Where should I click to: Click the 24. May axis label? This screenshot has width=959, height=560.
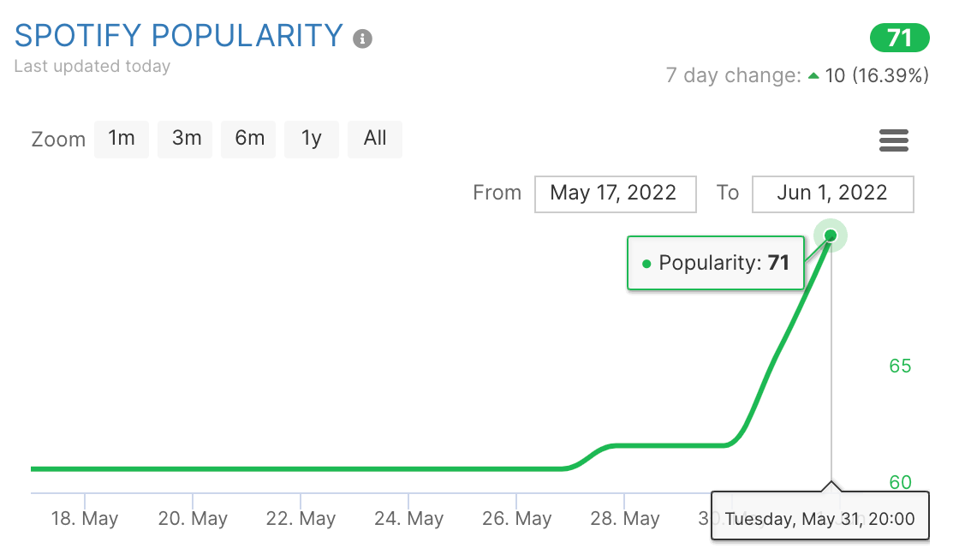point(409,519)
